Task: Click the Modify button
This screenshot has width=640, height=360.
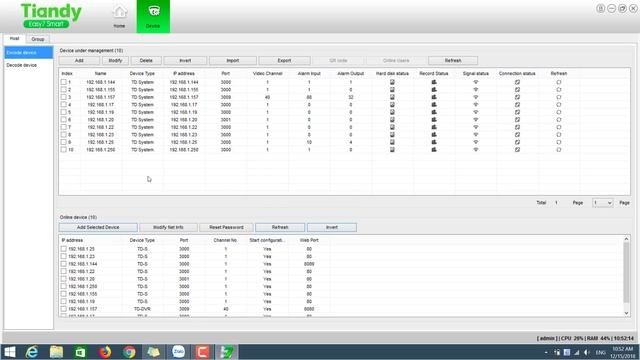Action: point(115,60)
